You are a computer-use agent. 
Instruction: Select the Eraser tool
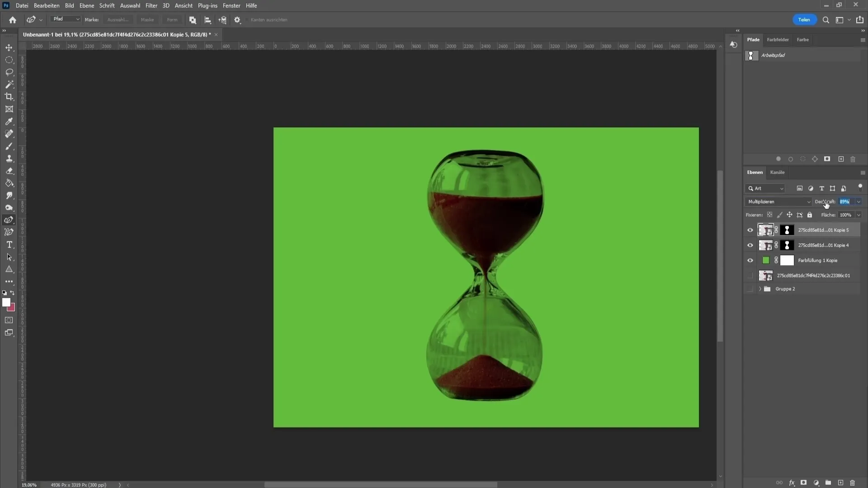[9, 171]
